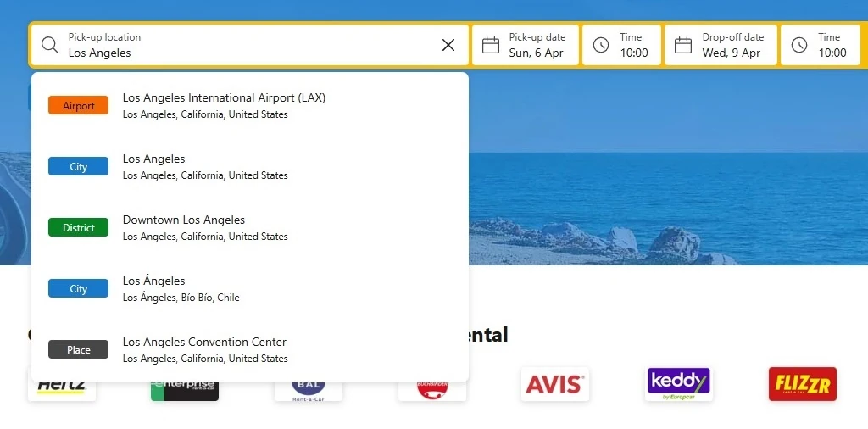Select Los Ángeles, Bío Bío, Chile suggestion
Viewport: 868px width, 429px height.
tap(250, 288)
